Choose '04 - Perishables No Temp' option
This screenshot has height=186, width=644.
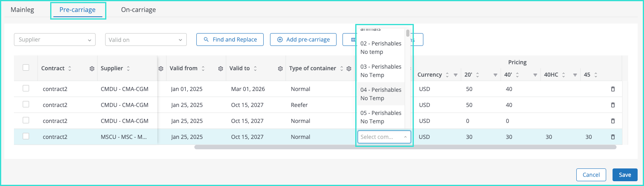pos(380,94)
